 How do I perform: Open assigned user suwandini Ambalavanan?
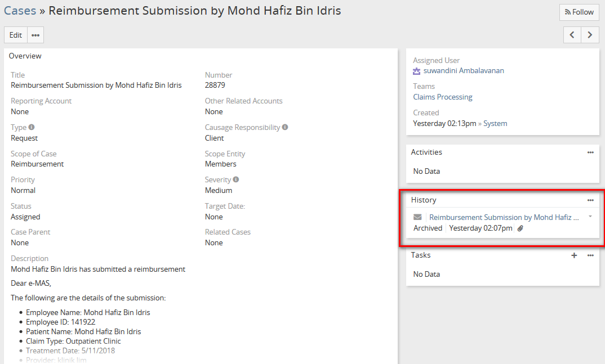[463, 71]
